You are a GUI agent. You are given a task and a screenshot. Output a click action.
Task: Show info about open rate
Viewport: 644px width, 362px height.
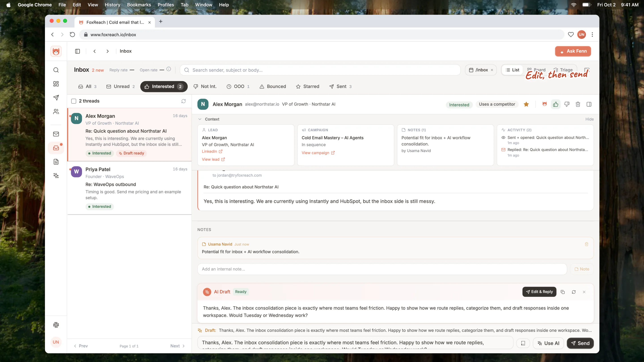169,69
